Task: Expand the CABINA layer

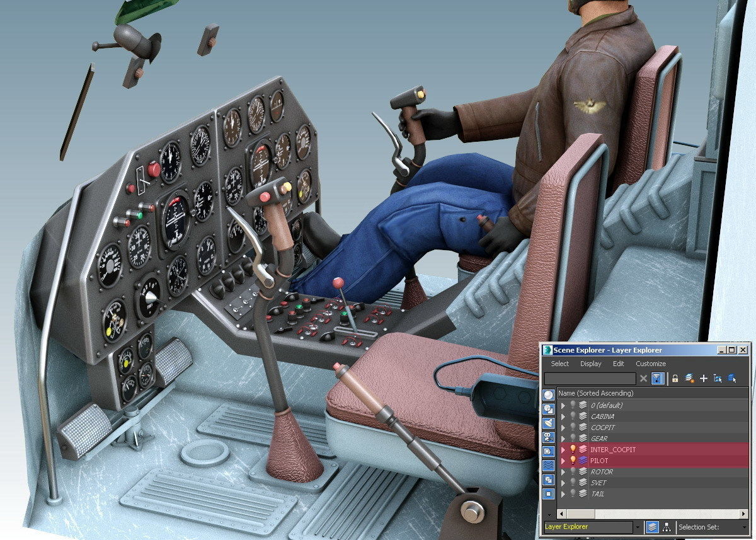Action: (563, 416)
